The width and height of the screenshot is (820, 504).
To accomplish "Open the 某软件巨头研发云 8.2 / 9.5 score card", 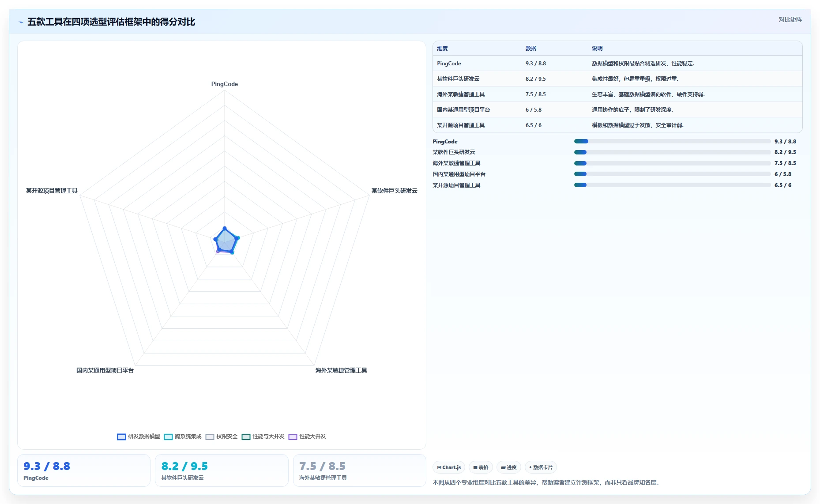I will (x=222, y=470).
